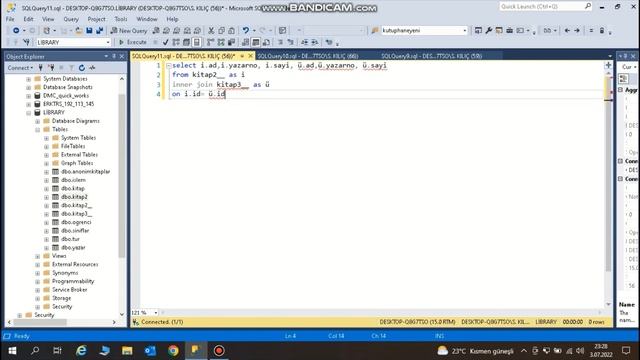Display estimated execution plan icon

(176, 42)
